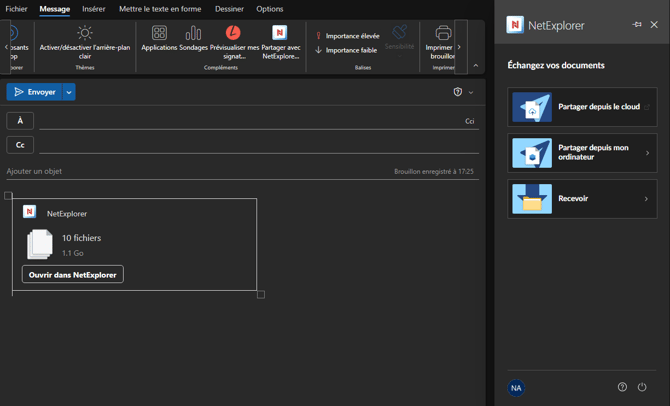The height and width of the screenshot is (406, 670).
Task: Expand the Recevoir chevron
Action: [x=646, y=199]
